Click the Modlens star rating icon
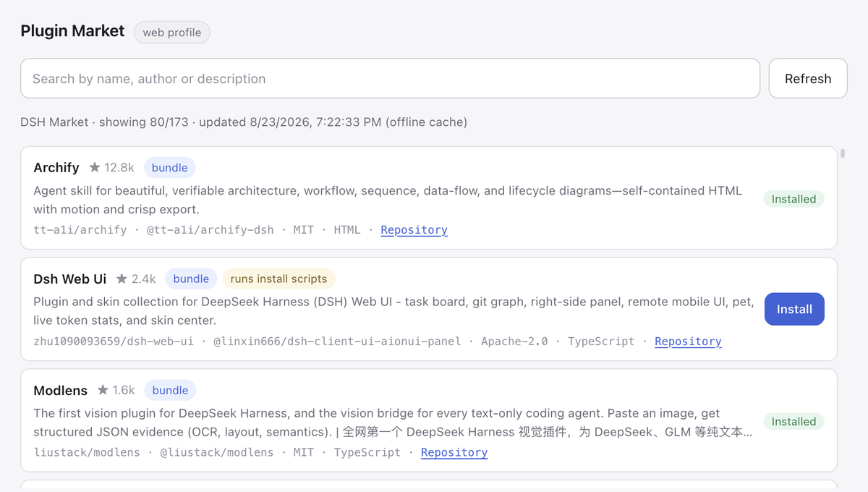 click(x=103, y=390)
